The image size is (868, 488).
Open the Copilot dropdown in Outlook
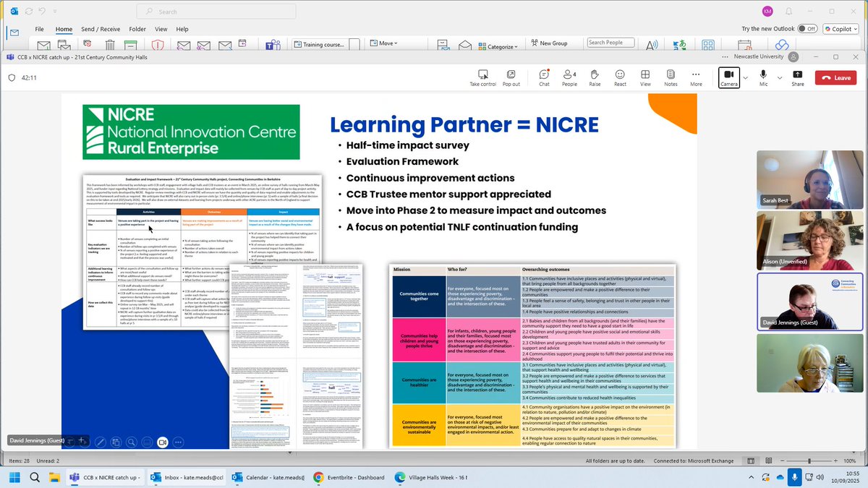point(841,29)
